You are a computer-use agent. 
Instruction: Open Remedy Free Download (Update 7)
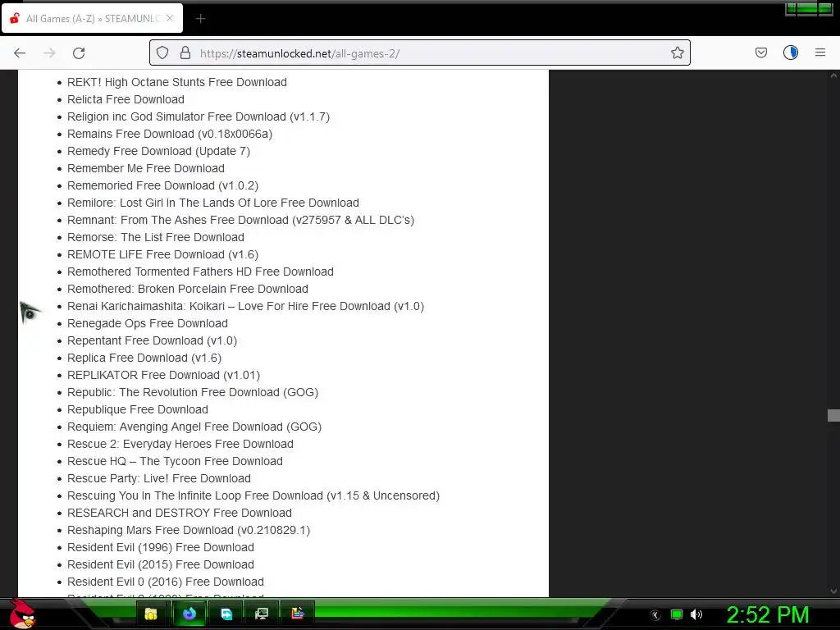(158, 151)
